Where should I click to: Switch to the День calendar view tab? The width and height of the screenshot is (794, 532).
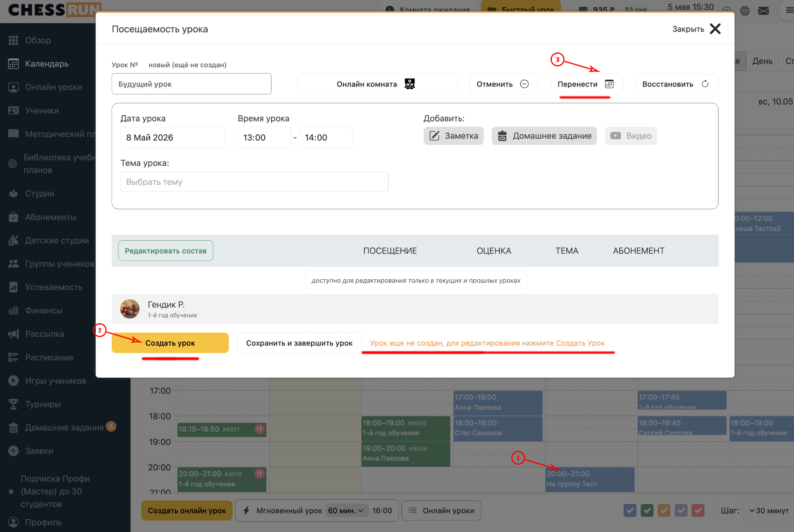[762, 61]
